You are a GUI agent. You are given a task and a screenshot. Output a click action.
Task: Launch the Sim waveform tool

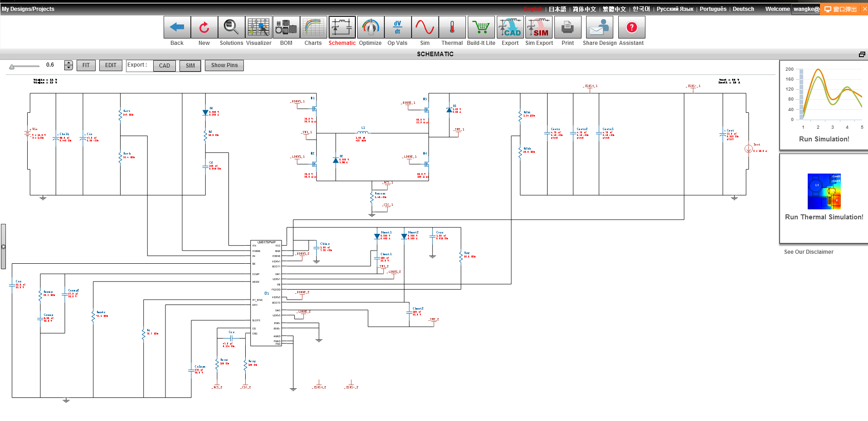[x=425, y=28]
